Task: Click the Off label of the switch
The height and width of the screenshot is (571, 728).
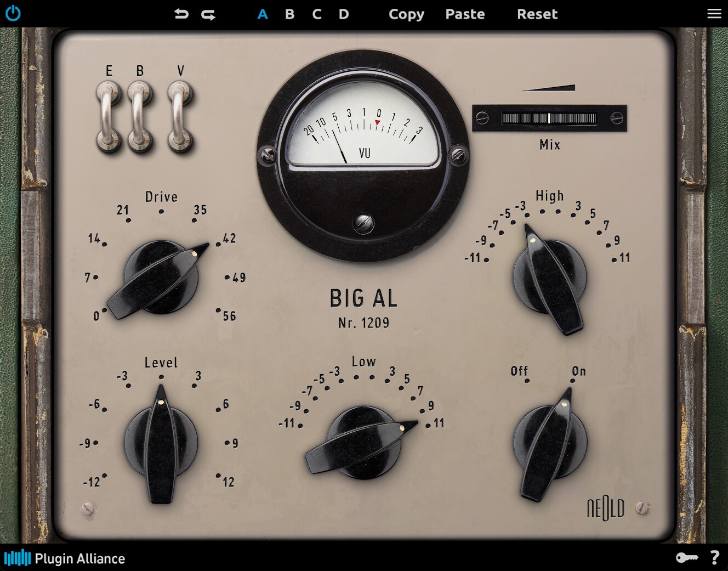Action: pyautogui.click(x=519, y=371)
